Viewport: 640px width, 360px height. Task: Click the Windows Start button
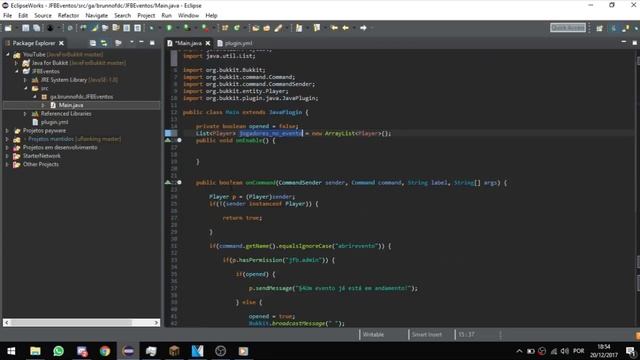[x=11, y=351]
